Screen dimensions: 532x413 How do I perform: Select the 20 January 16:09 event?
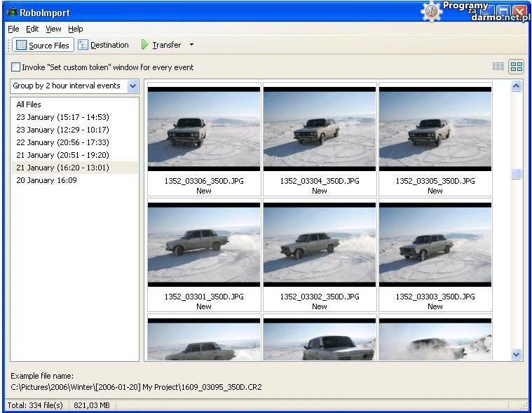point(46,180)
